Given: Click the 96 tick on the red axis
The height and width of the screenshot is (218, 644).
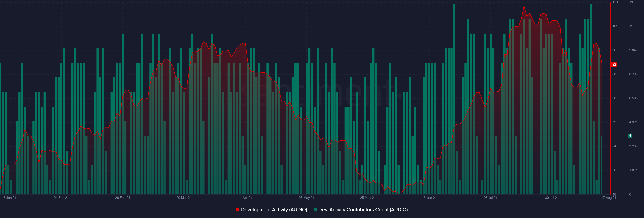Looking at the screenshot, I should (614, 50).
